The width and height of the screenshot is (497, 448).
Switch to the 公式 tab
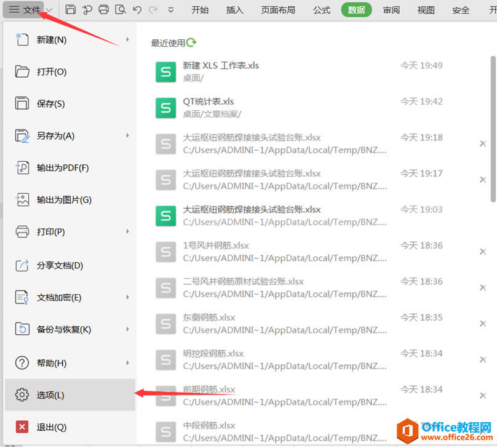click(322, 10)
